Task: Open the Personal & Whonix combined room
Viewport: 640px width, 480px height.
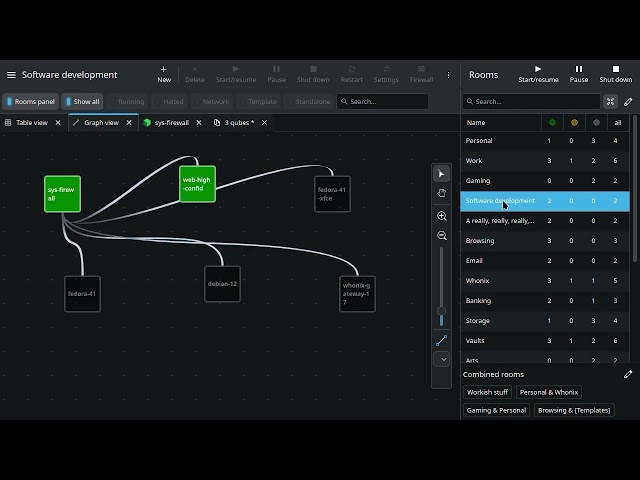Action: tap(549, 392)
